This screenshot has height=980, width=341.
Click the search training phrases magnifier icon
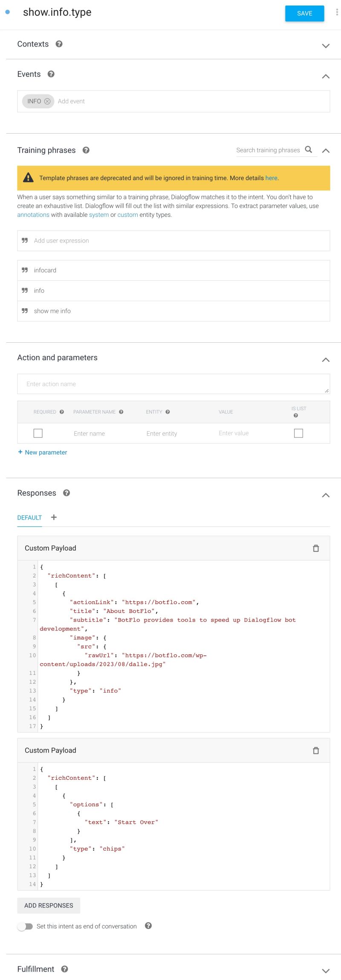[x=309, y=149]
